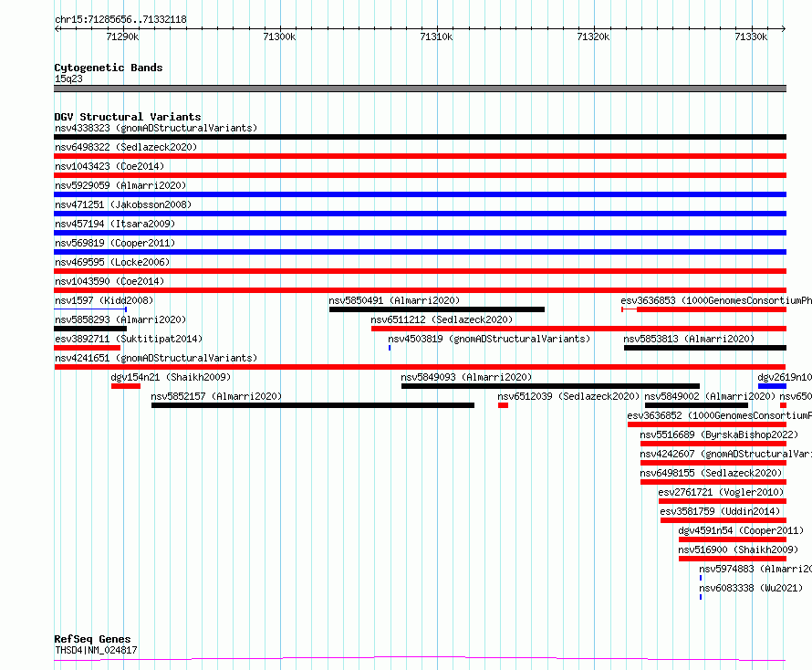Click nsv1597 (Kidd2008) label
Viewport: 812px width, 670px height.
point(104,300)
